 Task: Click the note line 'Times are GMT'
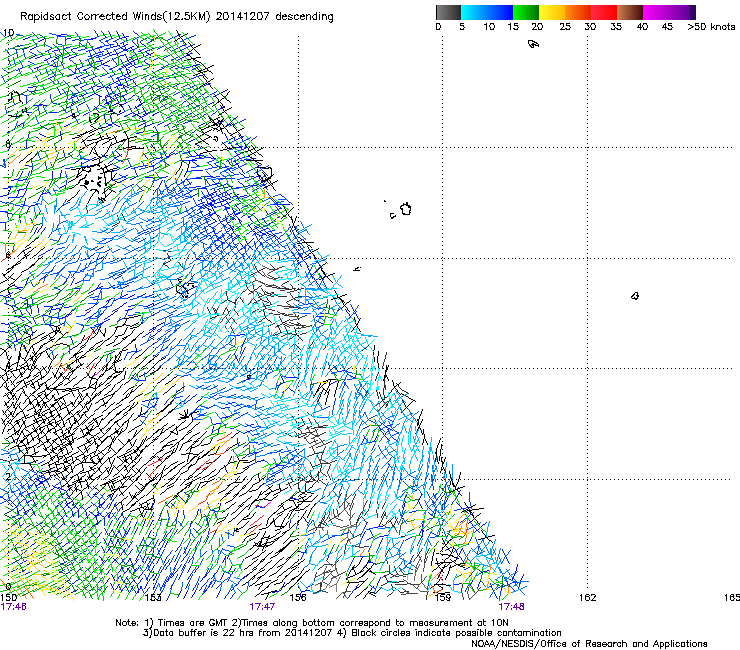pos(193,623)
